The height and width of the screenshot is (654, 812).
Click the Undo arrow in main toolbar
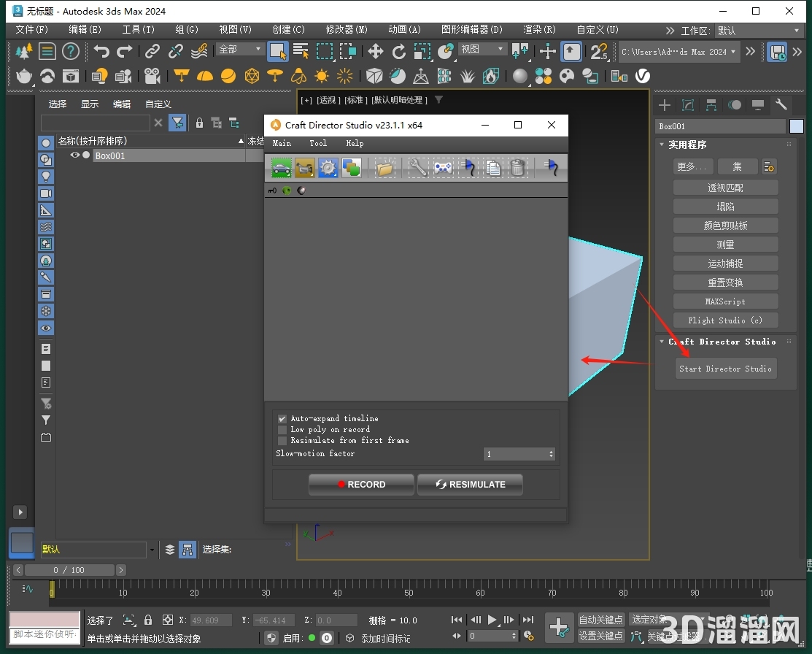point(101,51)
